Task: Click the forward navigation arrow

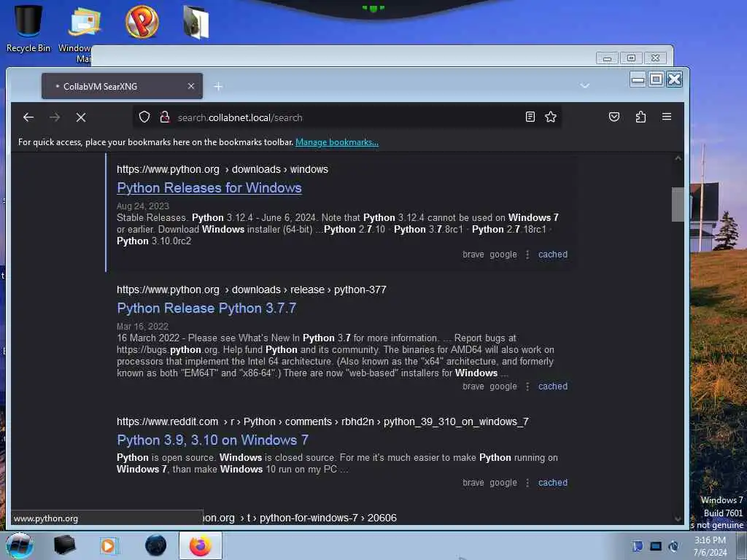Action: pos(55,117)
